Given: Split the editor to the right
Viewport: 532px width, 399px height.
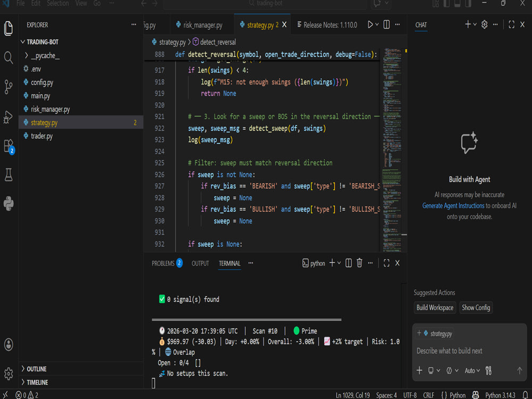Looking at the screenshot, I should point(386,25).
